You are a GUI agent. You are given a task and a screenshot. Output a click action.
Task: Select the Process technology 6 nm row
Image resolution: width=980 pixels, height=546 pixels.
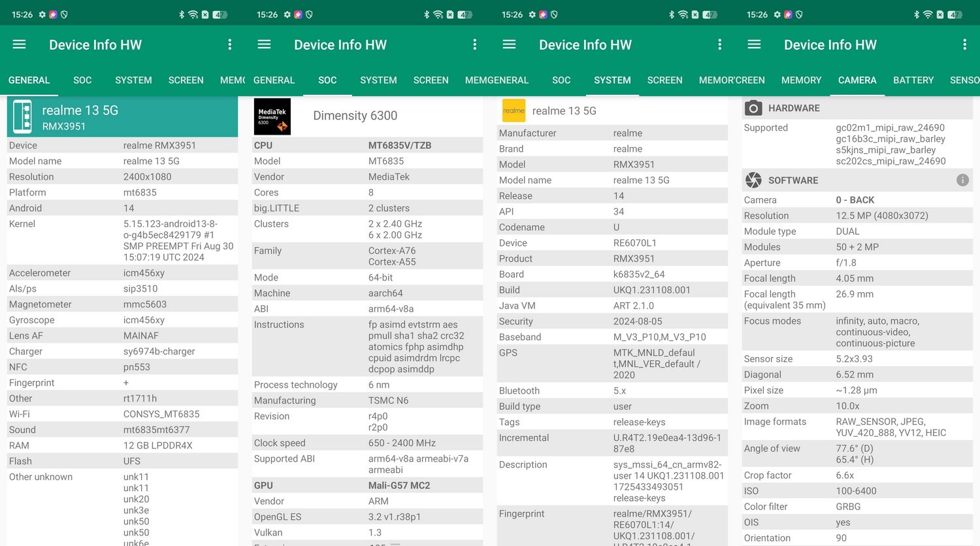coord(367,384)
